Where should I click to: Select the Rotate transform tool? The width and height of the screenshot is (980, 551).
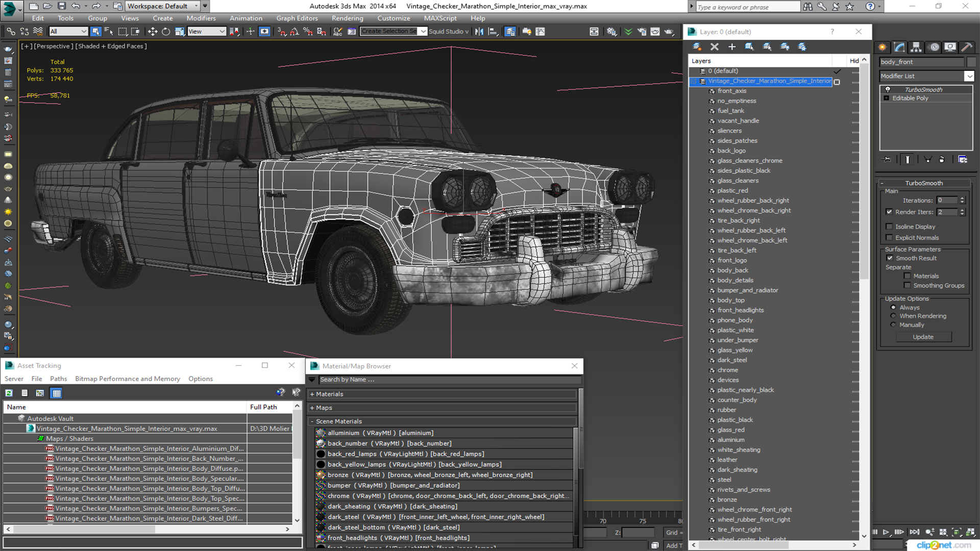point(166,32)
